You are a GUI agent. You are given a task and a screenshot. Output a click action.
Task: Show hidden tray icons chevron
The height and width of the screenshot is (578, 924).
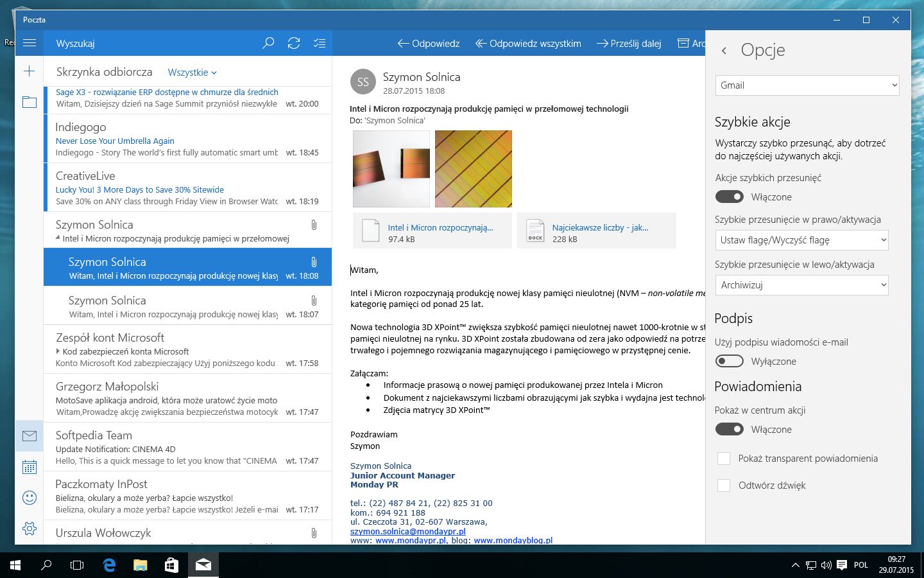pyautogui.click(x=795, y=565)
